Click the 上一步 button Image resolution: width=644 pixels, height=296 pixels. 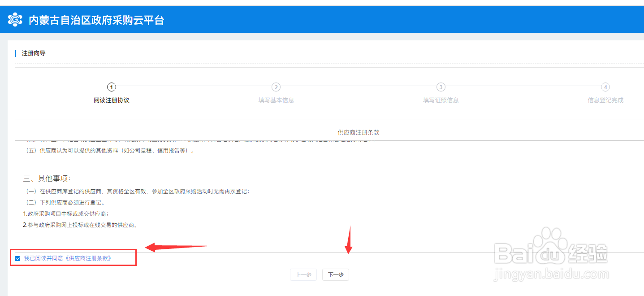coord(303,274)
